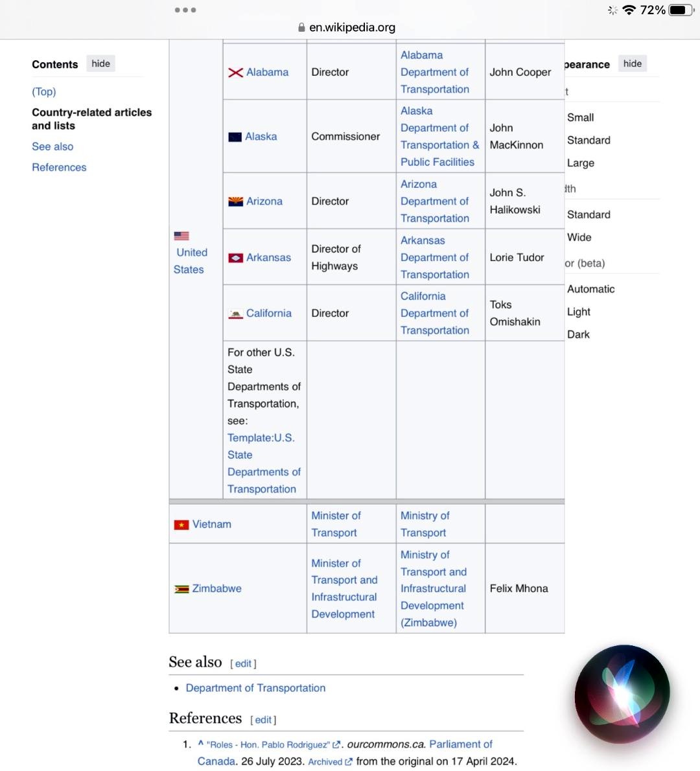This screenshot has width=700, height=771.
Task: Click the California state flag icon
Action: 236,314
